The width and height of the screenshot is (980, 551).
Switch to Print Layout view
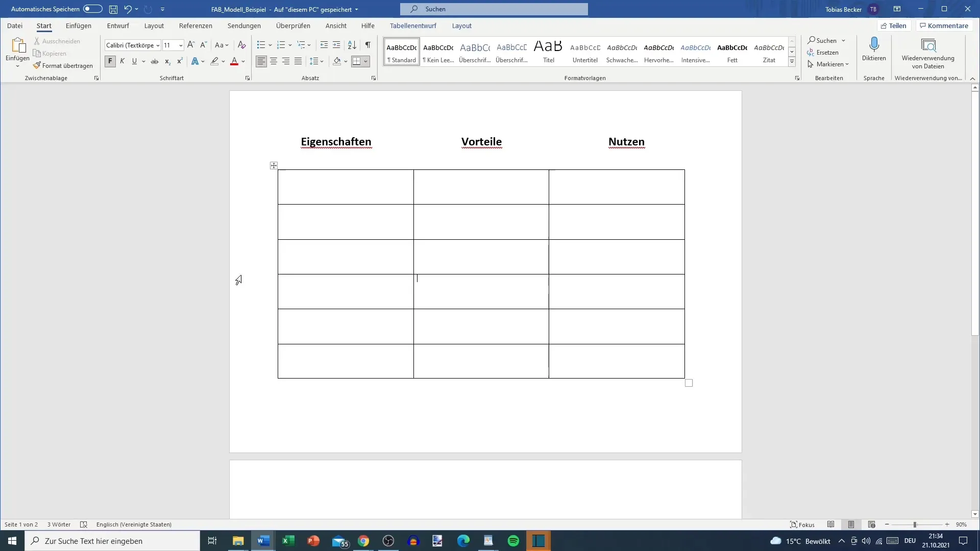851,524
